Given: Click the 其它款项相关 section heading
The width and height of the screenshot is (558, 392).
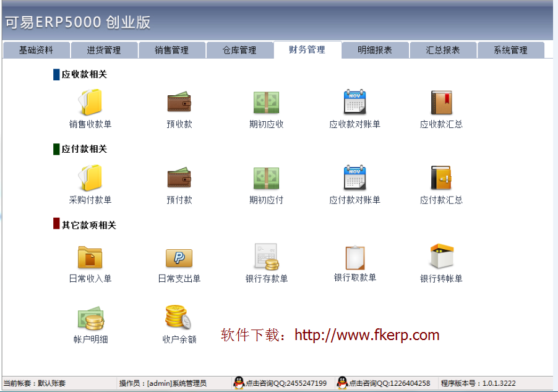Looking at the screenshot, I should click(89, 225).
